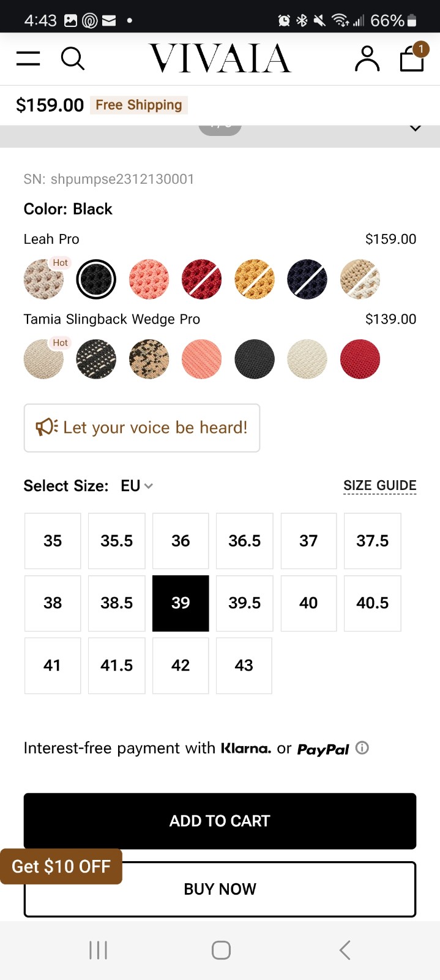Choose the red Tamia Slingback swatch
The height and width of the screenshot is (980, 440).
[360, 360]
